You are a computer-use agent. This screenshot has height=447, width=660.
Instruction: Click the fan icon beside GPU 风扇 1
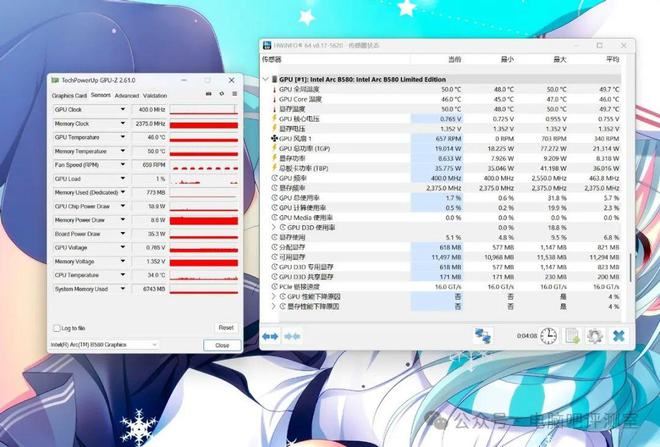(x=274, y=138)
